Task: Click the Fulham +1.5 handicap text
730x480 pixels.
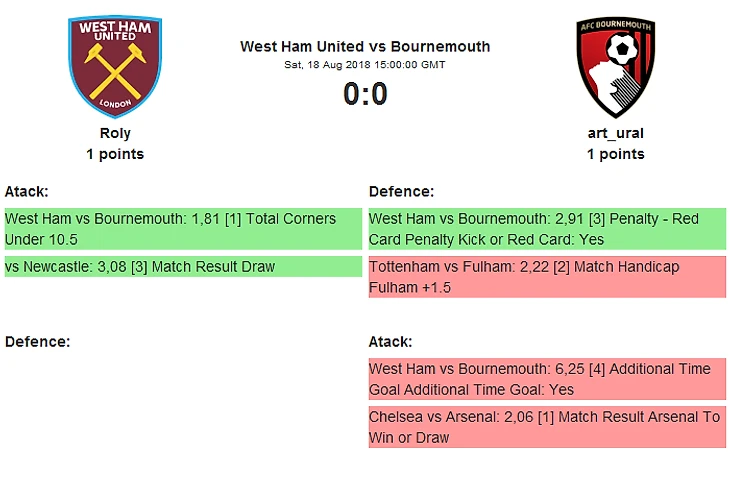Action: (410, 288)
